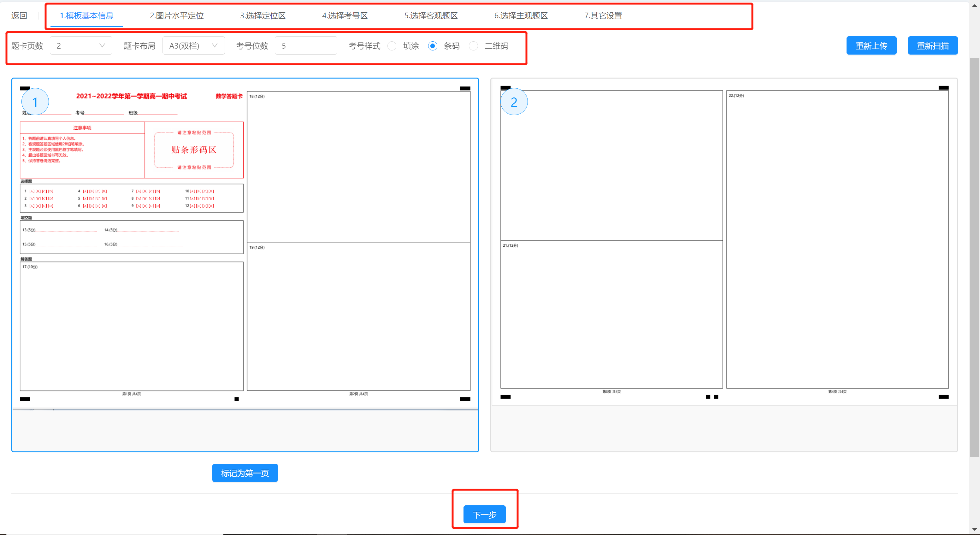The width and height of the screenshot is (980, 535).
Task: Click the page 1 circle badge
Action: [x=35, y=102]
